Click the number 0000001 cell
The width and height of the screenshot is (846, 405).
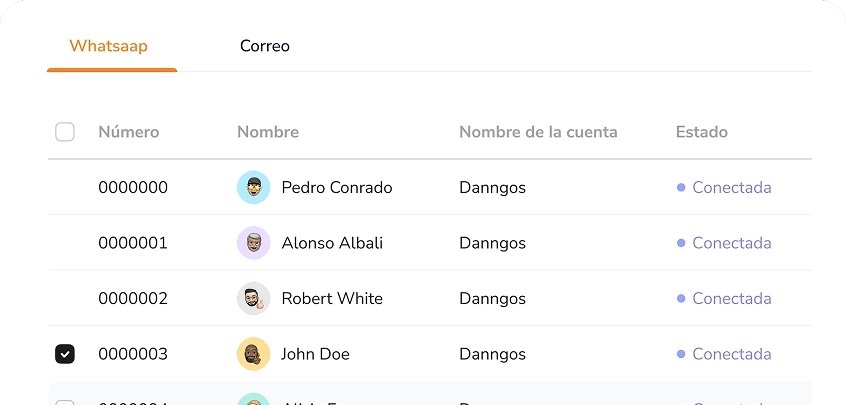(132, 243)
